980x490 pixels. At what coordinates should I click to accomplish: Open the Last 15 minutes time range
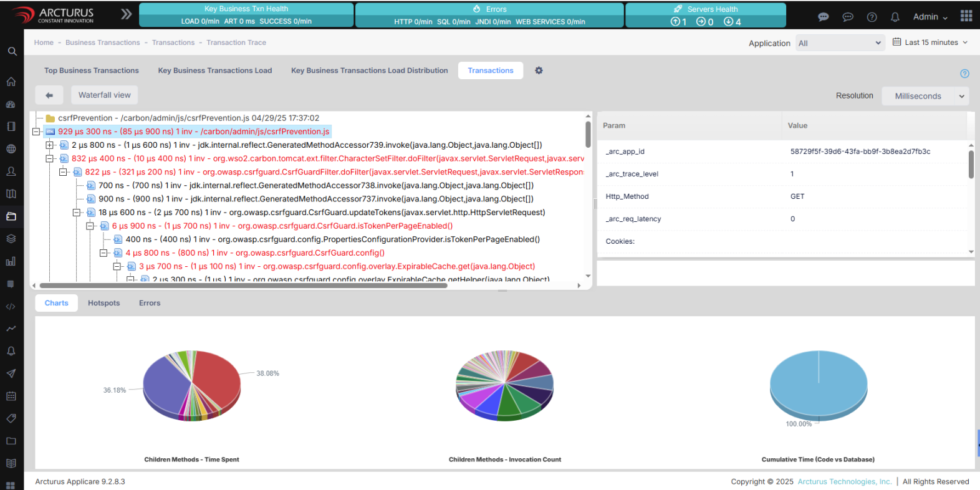point(930,42)
